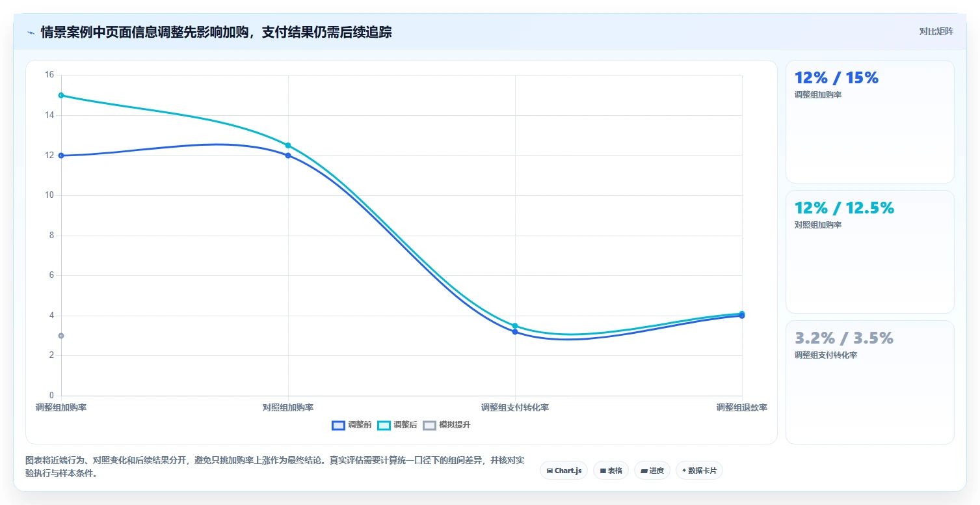Select the 数据卡片 chip
The width and height of the screenshot is (980, 505).
tap(699, 471)
